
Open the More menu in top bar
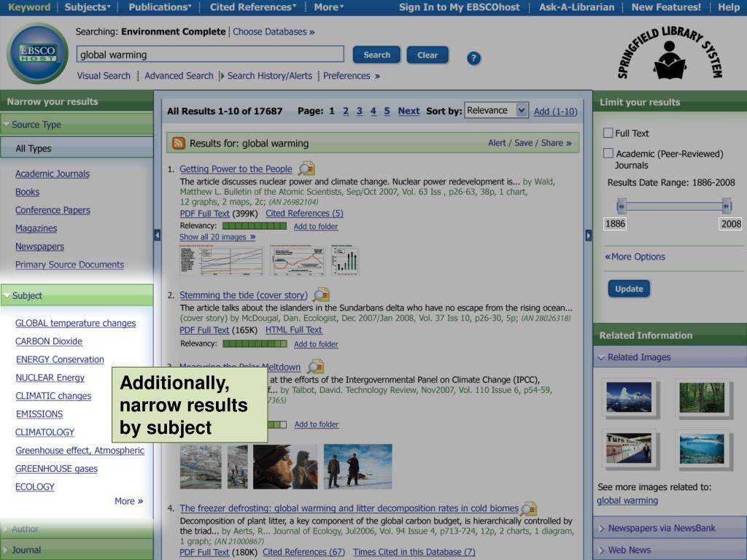point(329,7)
